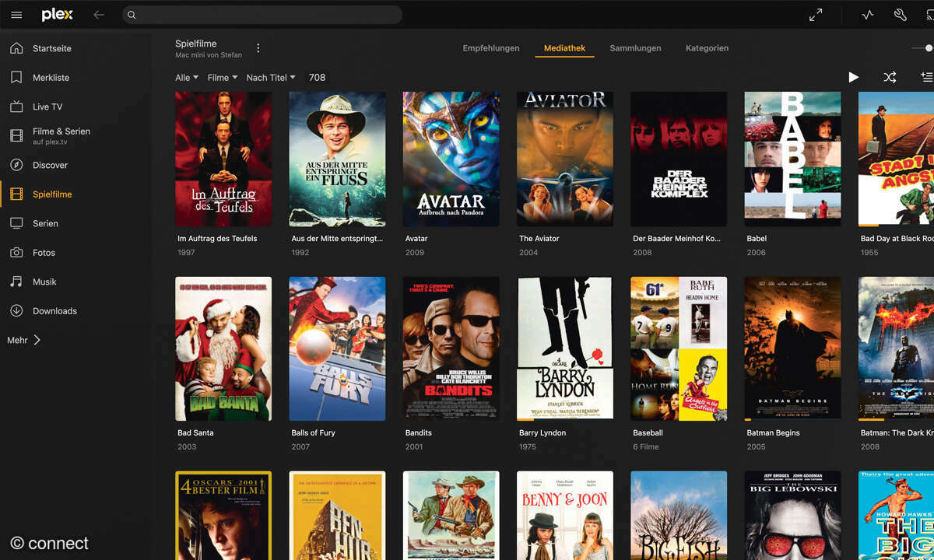This screenshot has width=934, height=560.
Task: Click the Spielfilme film strip icon
Action: [x=16, y=194]
